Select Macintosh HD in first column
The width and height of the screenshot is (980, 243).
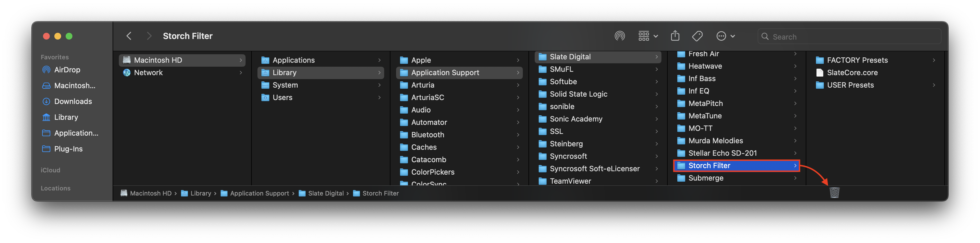click(182, 60)
